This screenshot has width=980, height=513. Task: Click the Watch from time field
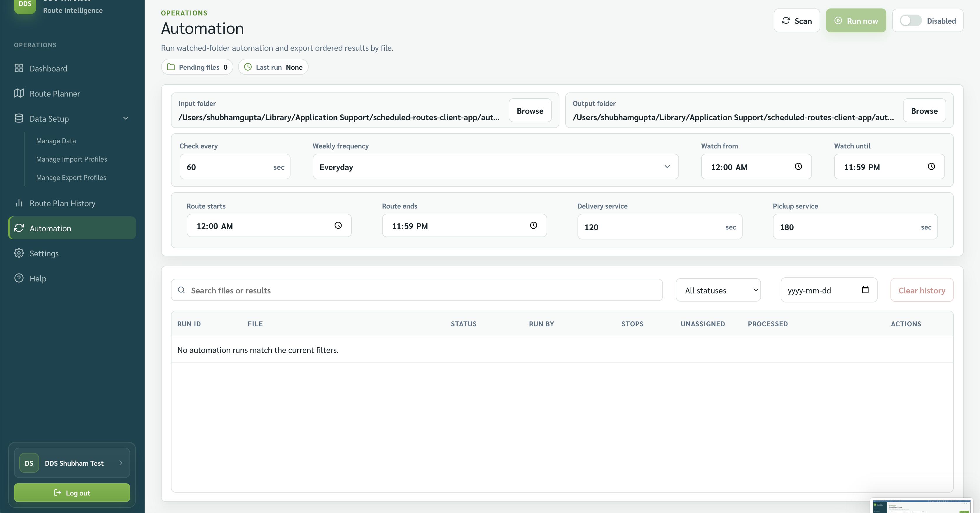[x=756, y=167]
